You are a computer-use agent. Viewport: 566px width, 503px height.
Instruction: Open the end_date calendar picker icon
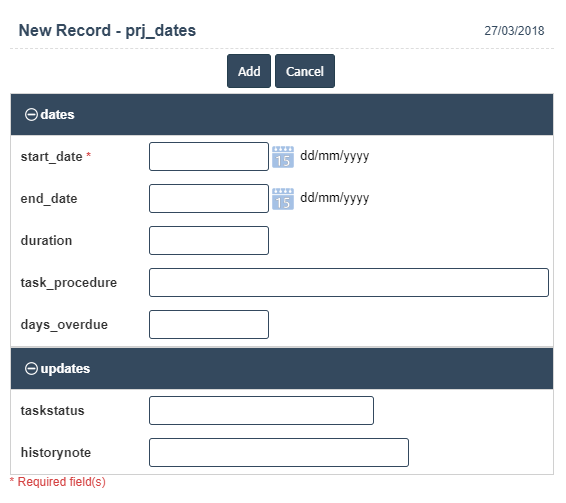[283, 199]
